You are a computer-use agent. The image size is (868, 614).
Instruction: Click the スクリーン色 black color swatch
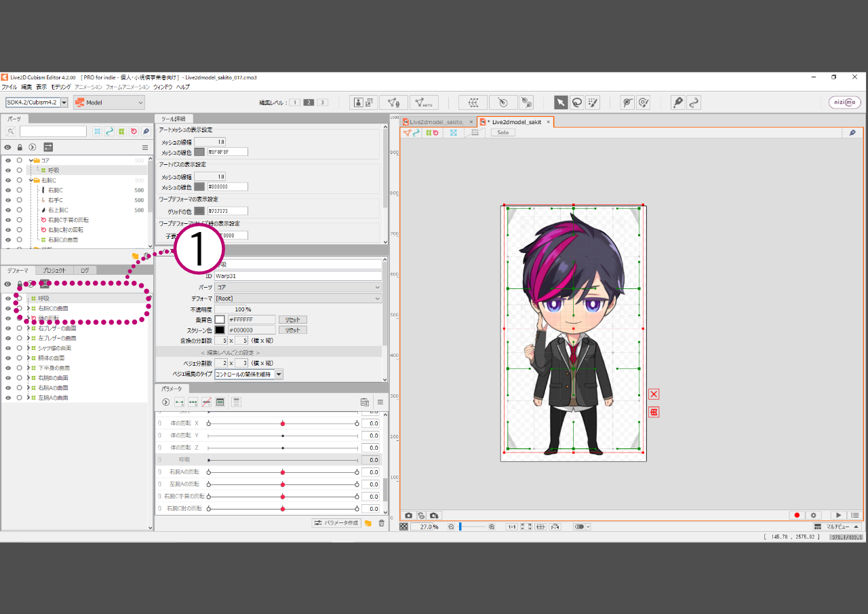[x=220, y=330]
